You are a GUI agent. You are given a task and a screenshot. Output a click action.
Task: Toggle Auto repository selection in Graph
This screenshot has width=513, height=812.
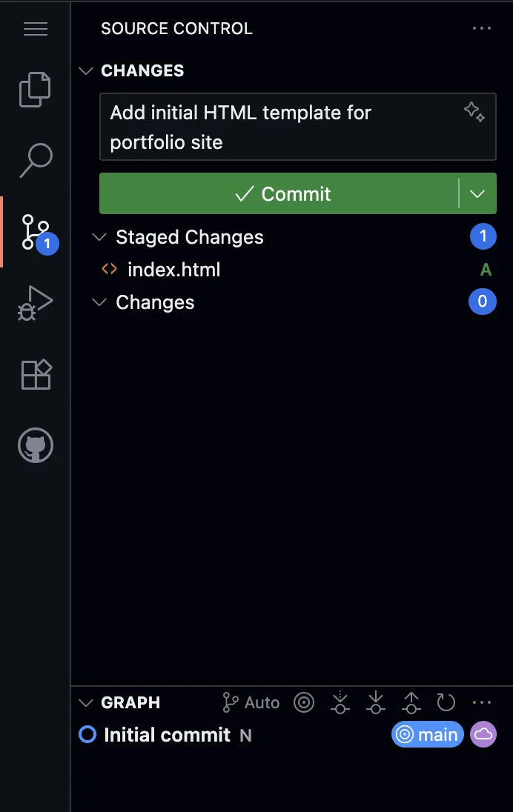[x=251, y=702]
